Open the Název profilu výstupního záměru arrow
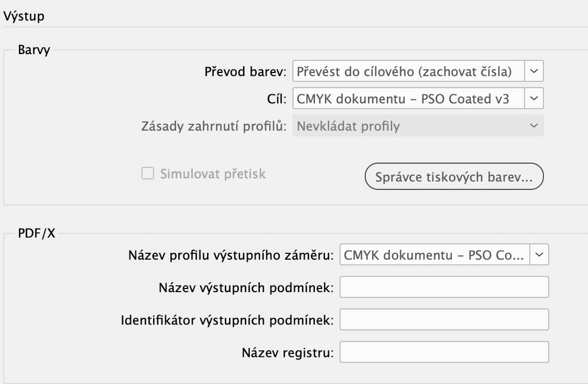Viewport: 588px width, 384px height. point(540,255)
